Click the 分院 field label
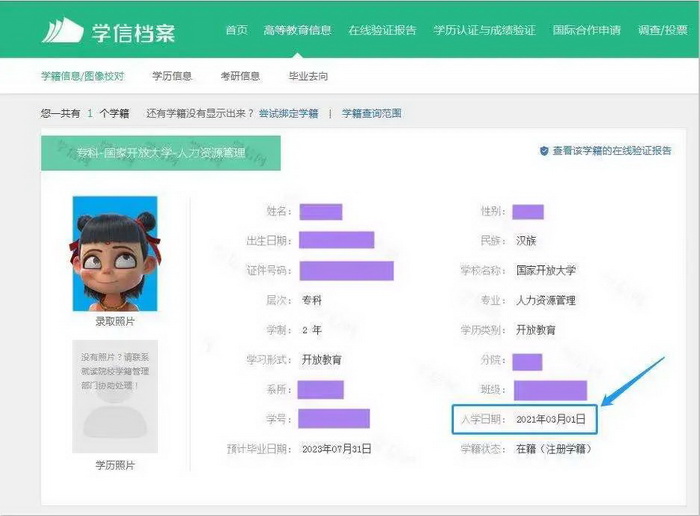Screen dimensions: 700x516 coord(493,359)
